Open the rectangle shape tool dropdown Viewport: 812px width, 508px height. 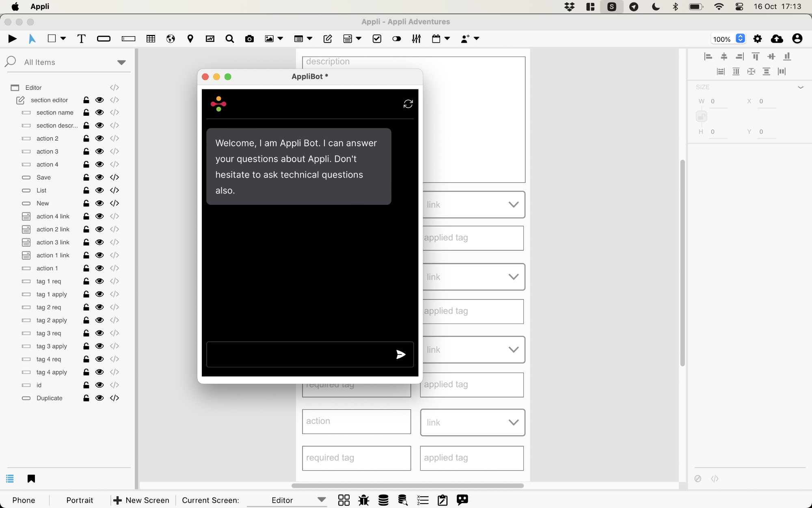point(63,38)
